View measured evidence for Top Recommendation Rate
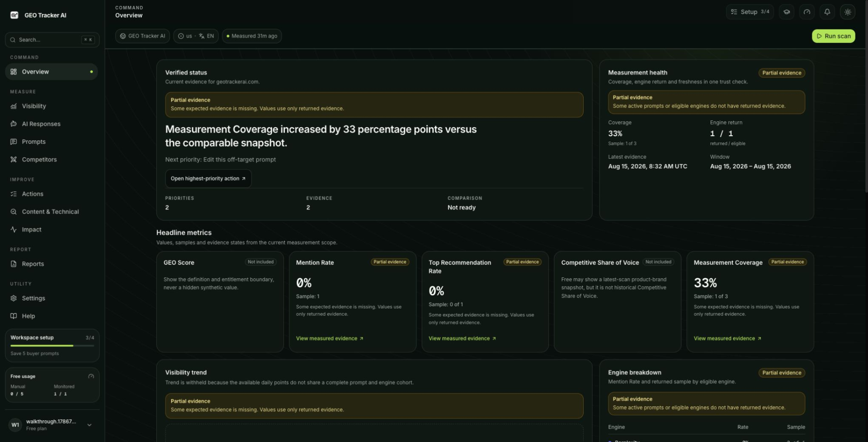Screen dimensions: 868x442 click(x=462, y=338)
